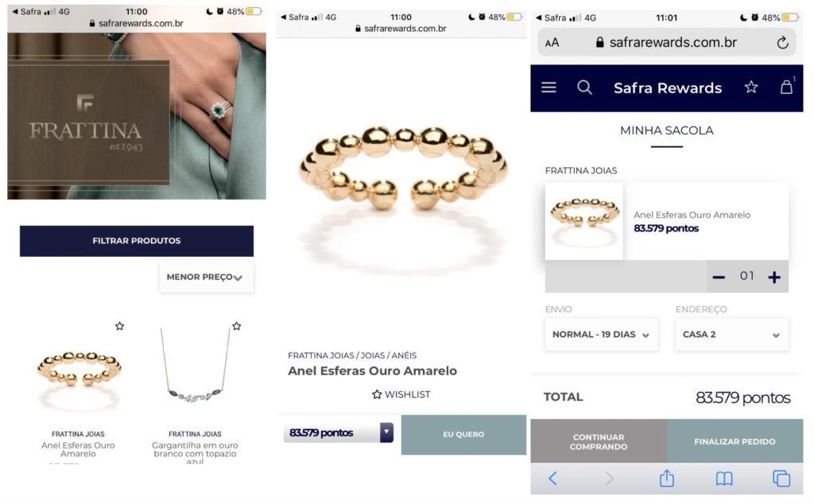Click the ANÉIS breadcrumb link
814x504 pixels.
click(404, 355)
